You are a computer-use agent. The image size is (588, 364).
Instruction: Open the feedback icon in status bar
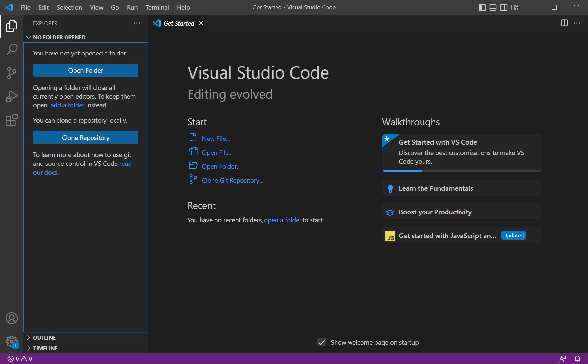563,358
